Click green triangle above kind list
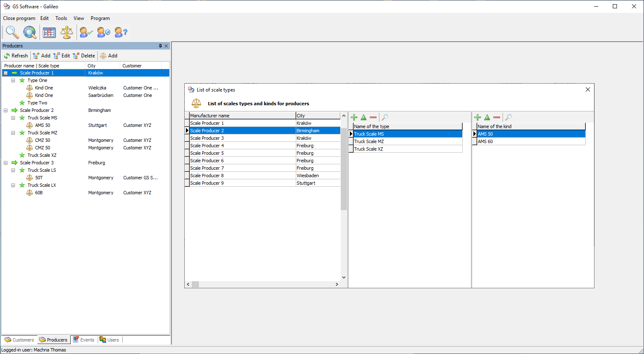Viewport: 644px width, 354px height. point(487,117)
